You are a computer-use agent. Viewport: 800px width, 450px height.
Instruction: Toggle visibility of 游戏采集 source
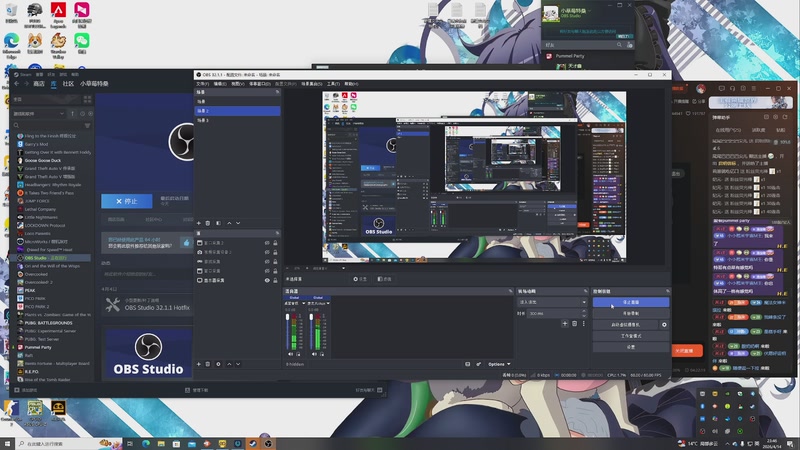click(267, 261)
